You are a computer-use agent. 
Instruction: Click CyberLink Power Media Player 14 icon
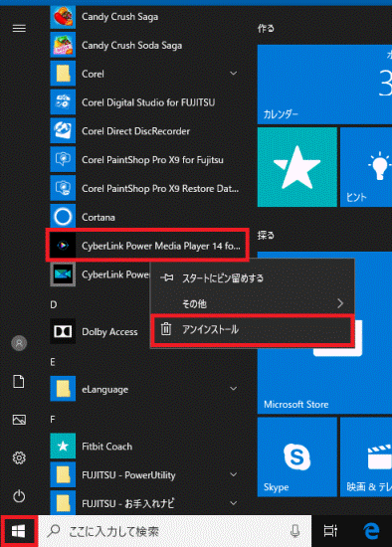[x=63, y=246]
